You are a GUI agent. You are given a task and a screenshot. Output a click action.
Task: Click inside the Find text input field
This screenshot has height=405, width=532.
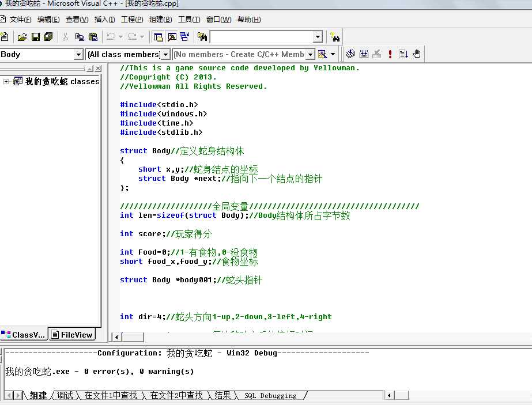pos(262,37)
